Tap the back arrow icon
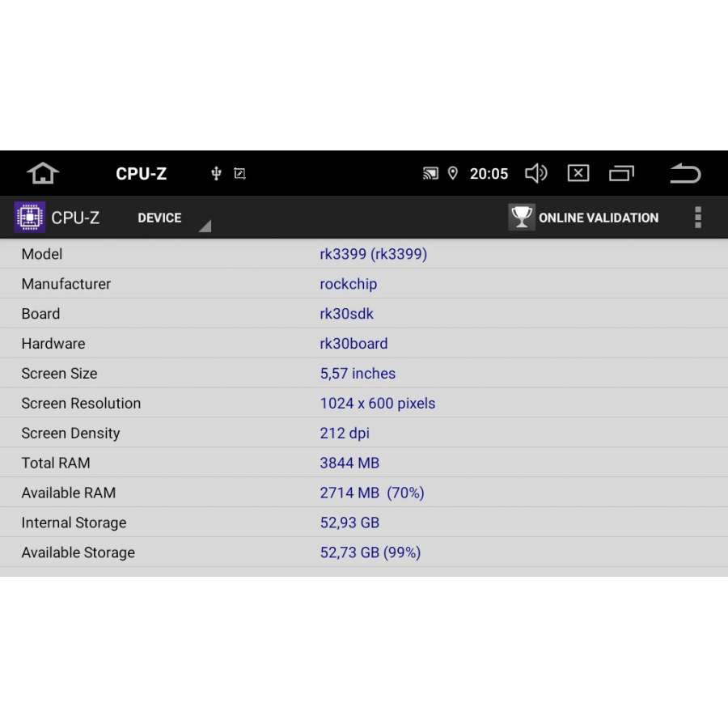This screenshot has width=728, height=728. point(685,173)
